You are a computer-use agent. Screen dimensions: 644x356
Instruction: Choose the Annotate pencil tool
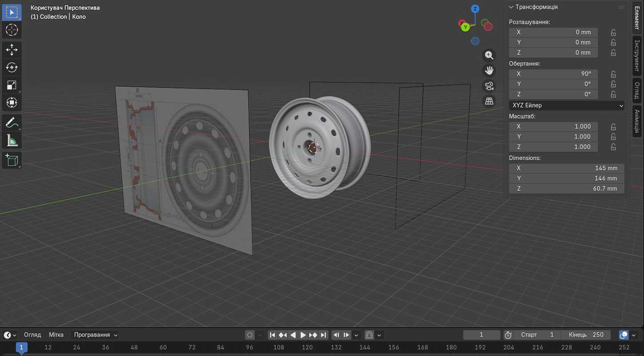(x=12, y=122)
